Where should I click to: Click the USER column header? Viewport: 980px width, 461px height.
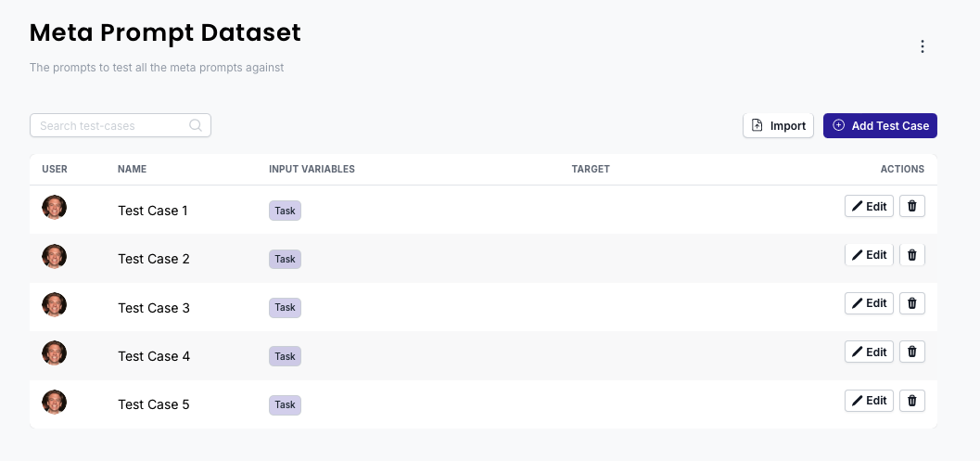click(x=55, y=169)
